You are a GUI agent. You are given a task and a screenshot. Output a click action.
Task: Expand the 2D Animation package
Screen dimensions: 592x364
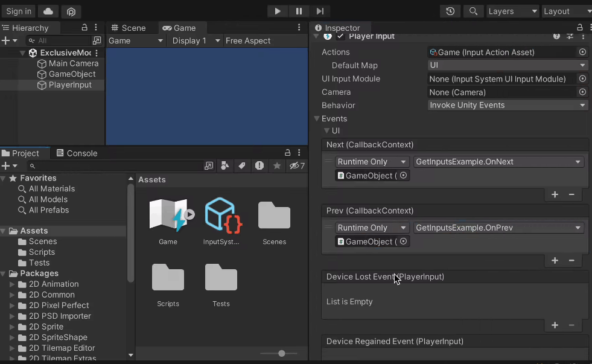pyautogui.click(x=11, y=284)
